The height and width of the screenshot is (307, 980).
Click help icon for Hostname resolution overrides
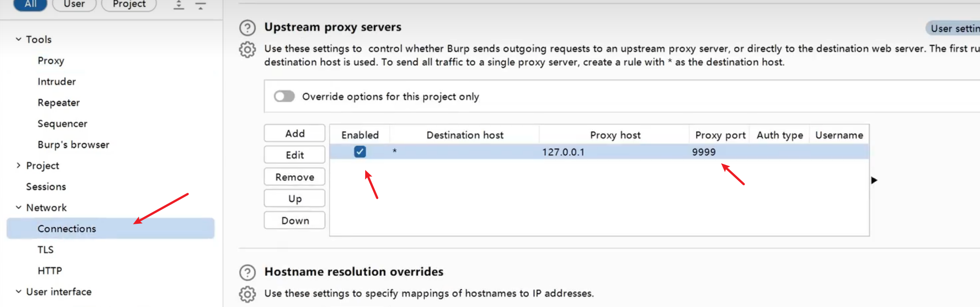pos(247,272)
